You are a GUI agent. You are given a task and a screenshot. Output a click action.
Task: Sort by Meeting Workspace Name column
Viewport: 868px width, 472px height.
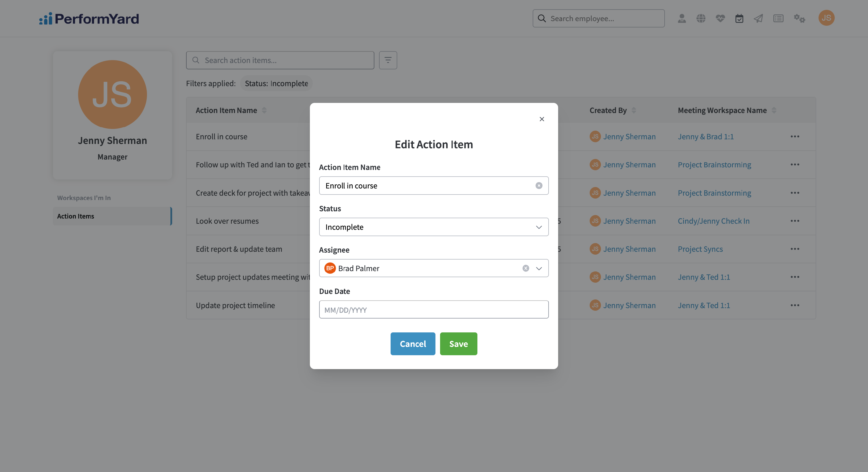click(774, 110)
